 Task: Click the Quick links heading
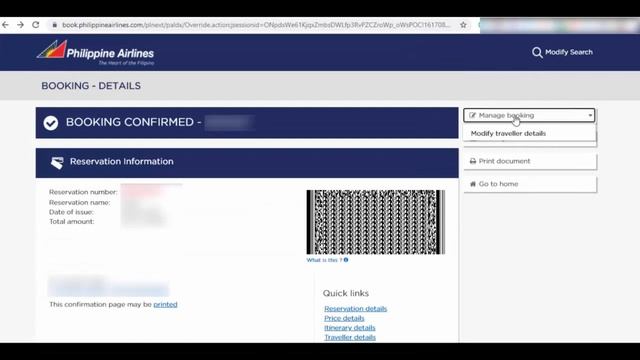346,293
